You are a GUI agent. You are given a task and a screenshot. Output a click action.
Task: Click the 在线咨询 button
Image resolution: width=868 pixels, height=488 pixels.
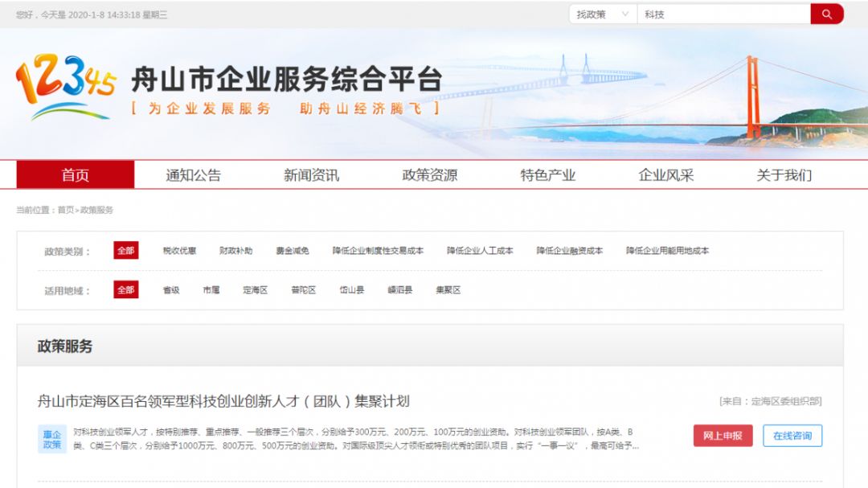point(792,435)
